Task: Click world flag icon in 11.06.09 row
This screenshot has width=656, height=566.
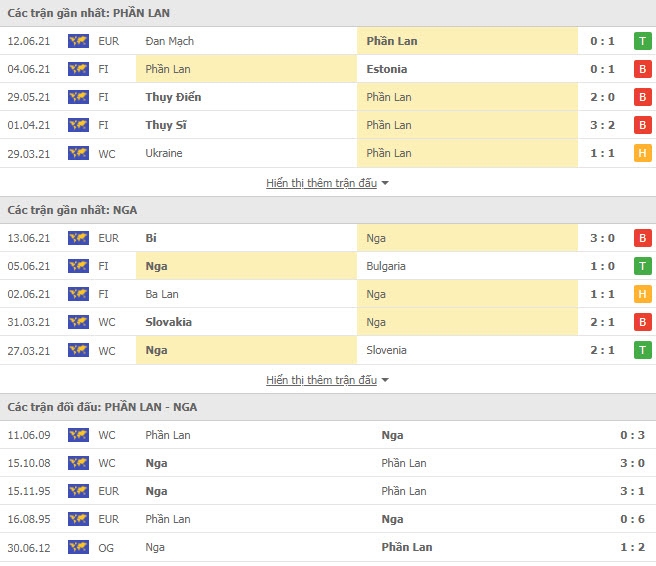Action: [78, 435]
